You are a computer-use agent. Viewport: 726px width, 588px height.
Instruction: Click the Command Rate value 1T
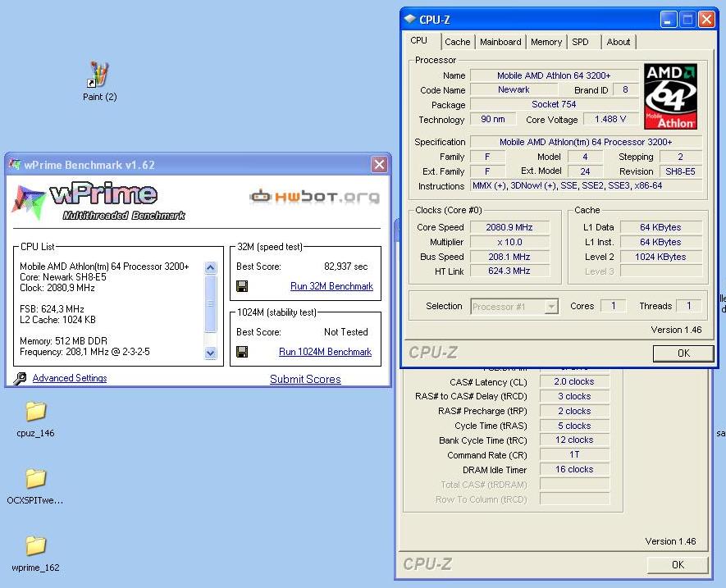(x=574, y=454)
